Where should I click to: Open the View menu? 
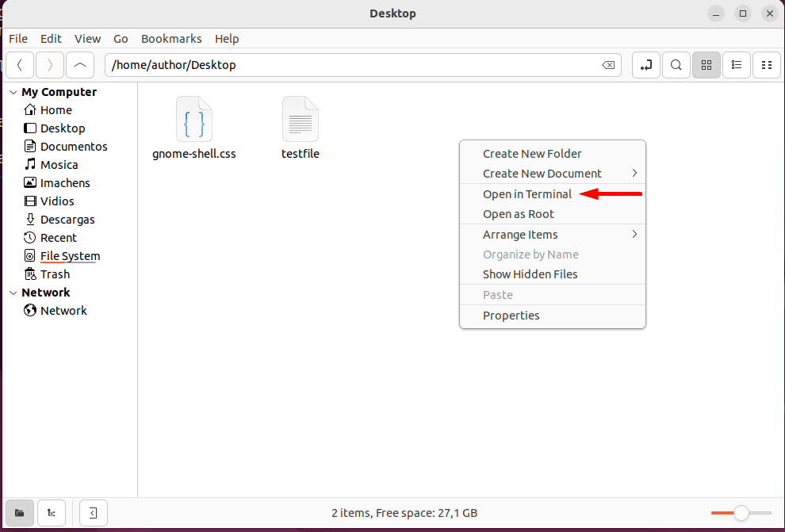[x=87, y=39]
